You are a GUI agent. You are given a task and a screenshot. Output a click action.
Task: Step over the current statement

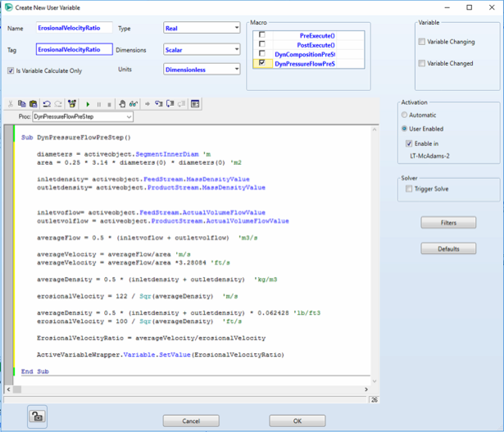170,104
